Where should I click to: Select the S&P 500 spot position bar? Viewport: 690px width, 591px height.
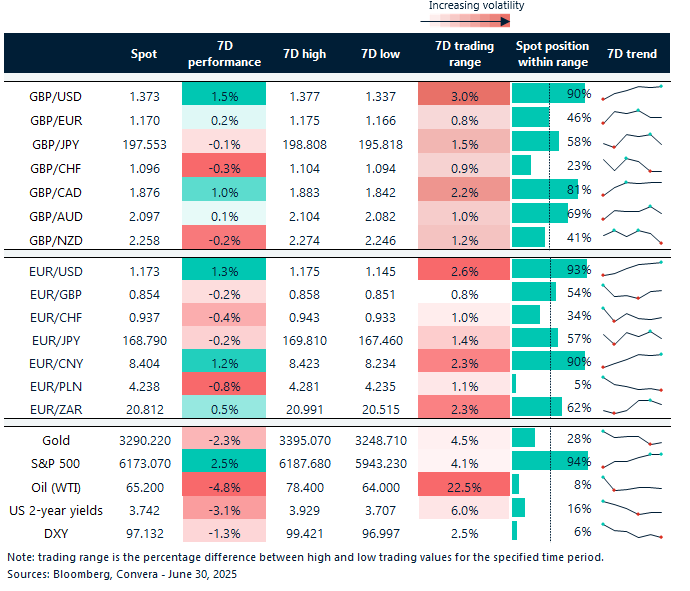[x=550, y=461]
